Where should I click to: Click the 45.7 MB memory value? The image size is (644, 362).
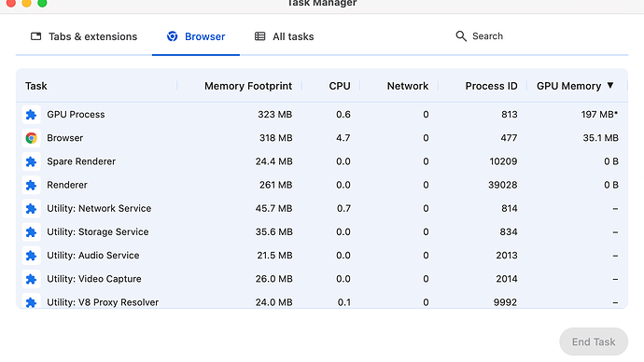pyautogui.click(x=274, y=208)
